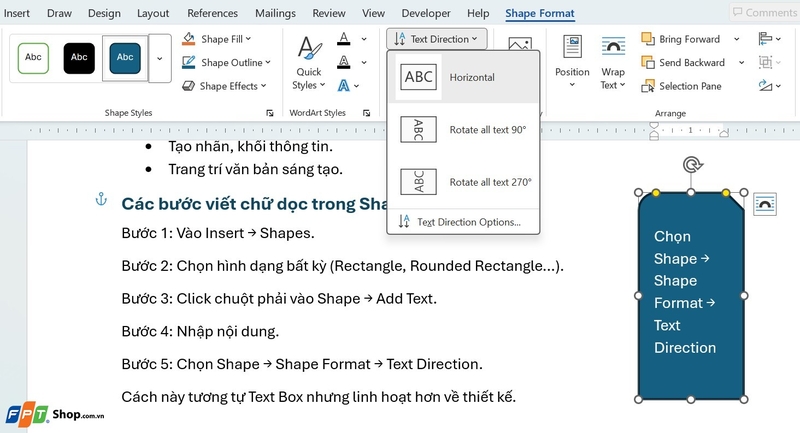Go to the Layout tab
The width and height of the screenshot is (800, 433).
click(x=153, y=13)
